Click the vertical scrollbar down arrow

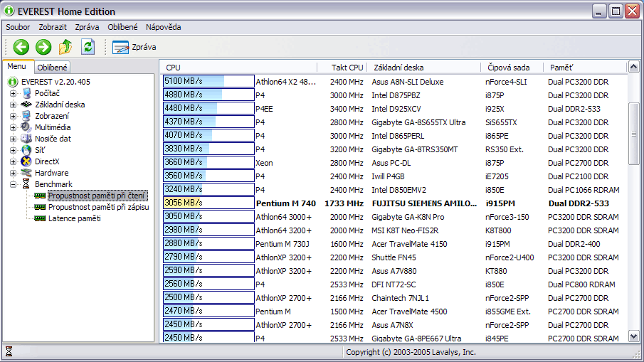(634, 336)
